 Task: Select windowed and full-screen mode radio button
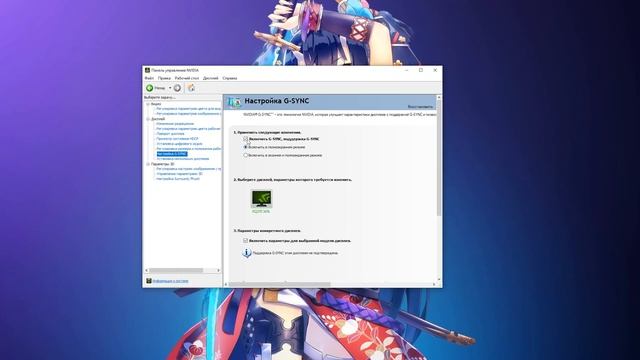245,155
